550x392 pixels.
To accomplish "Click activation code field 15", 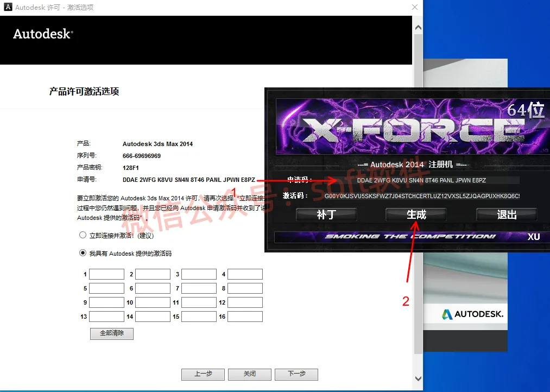I will point(199,317).
